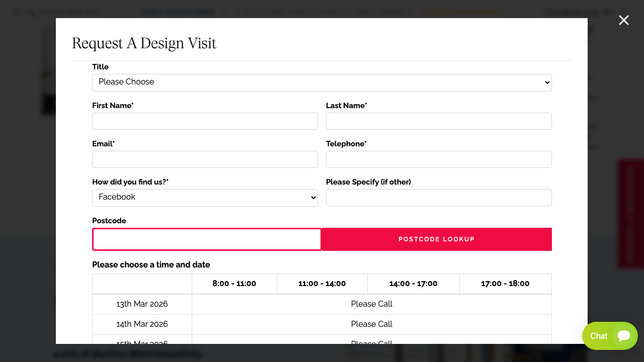
Task: Select the 8:00 - 11:00 column header
Action: coord(234,284)
